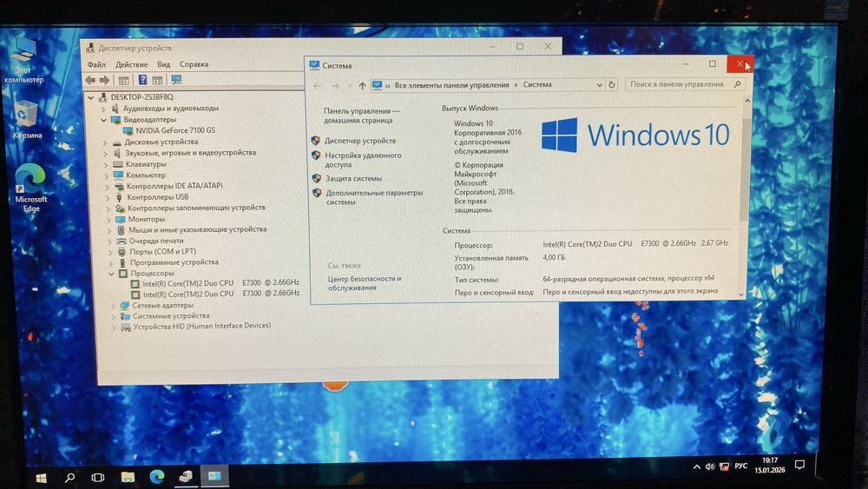The width and height of the screenshot is (868, 489).
Task: Expand the Мониторы node
Action: pyautogui.click(x=108, y=220)
